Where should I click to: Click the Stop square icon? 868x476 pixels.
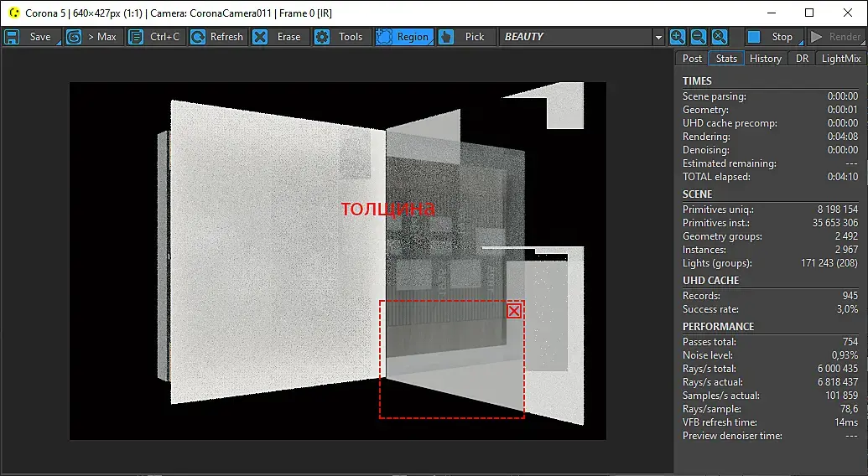(x=753, y=37)
